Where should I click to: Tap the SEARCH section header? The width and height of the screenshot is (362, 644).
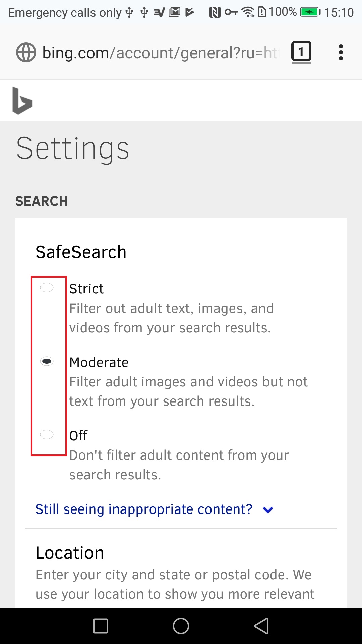[42, 201]
